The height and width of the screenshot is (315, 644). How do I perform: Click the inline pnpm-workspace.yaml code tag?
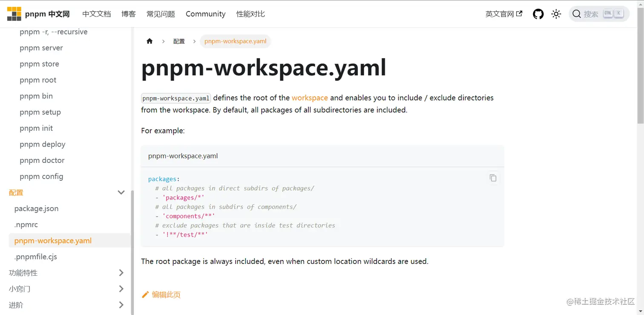click(176, 98)
